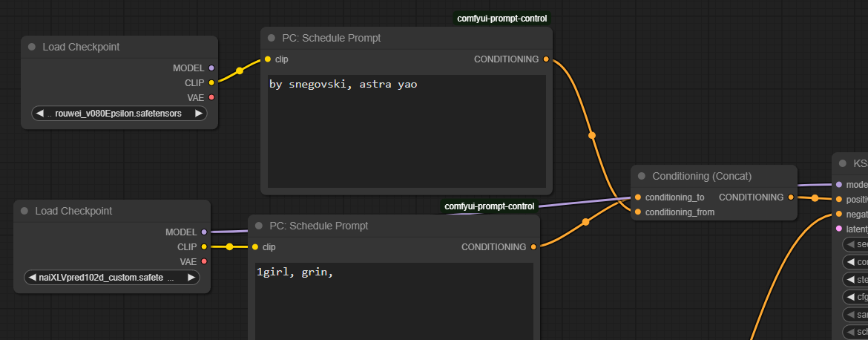This screenshot has height=340, width=868.
Task: Click link midpoint between Concat output and KSampler positive
Action: pos(815,197)
